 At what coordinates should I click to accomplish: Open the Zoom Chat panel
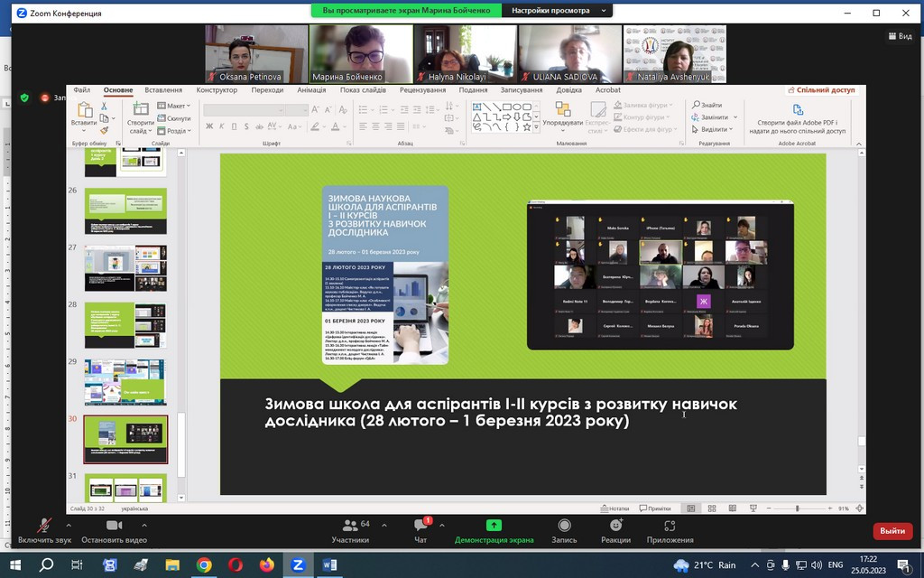(x=420, y=529)
